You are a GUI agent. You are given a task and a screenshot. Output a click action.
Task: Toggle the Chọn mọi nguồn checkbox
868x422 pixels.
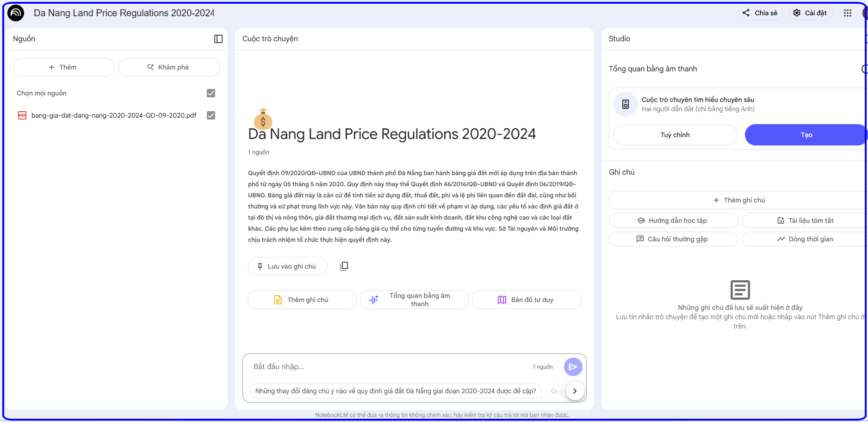211,93
